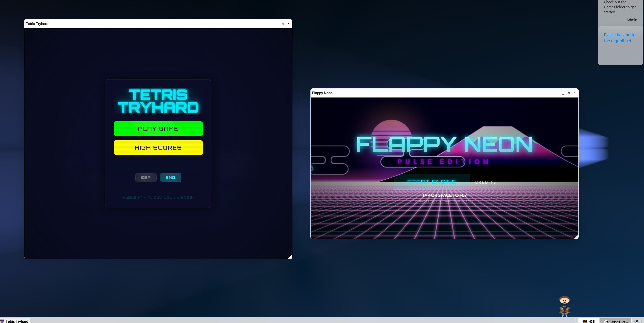Click the Ragdoll Pet smiley face icon
The image size is (644, 323).
coord(605,321)
